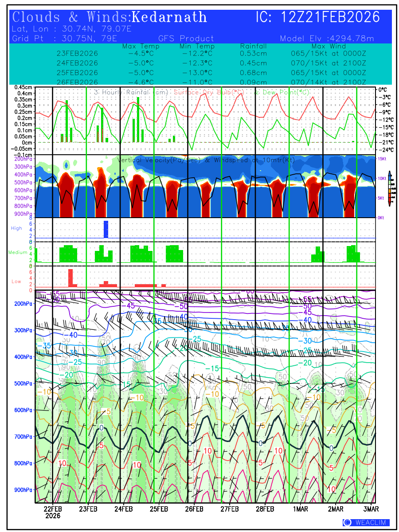Click the IC: 12Z21FEB2026 initial condition text
This screenshot has width=399, height=532.
(318, 17)
